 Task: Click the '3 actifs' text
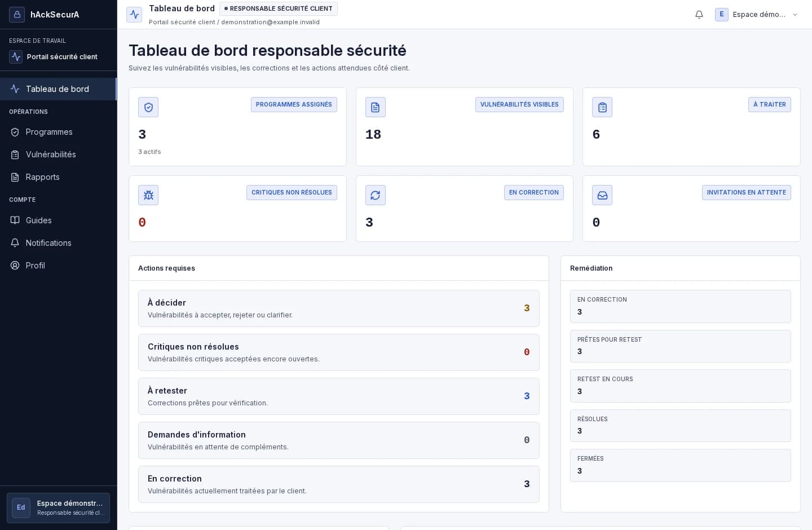click(x=149, y=152)
